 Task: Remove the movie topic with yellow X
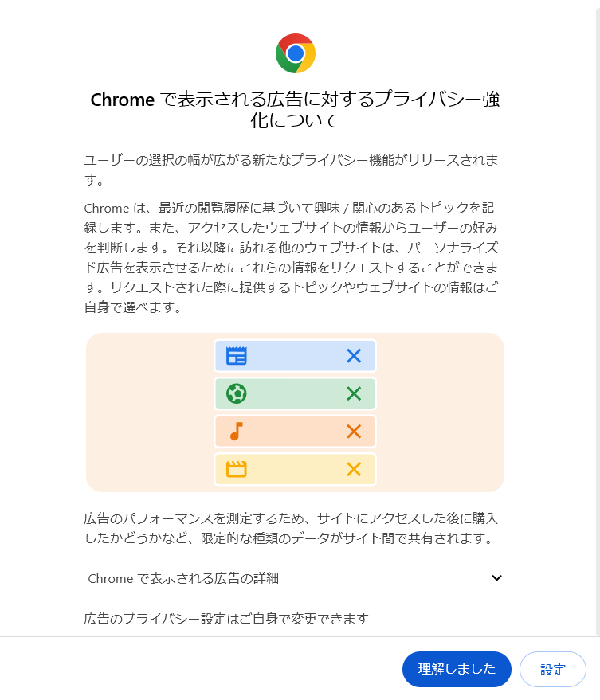354,469
